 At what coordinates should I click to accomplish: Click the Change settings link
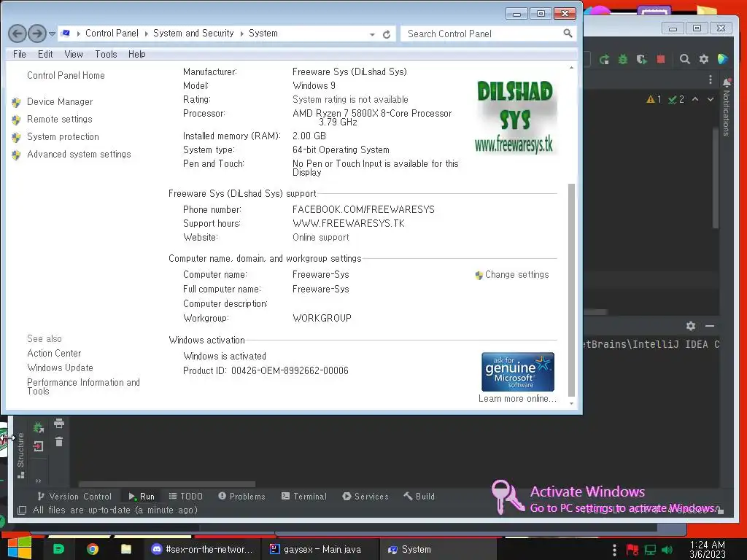coord(516,275)
